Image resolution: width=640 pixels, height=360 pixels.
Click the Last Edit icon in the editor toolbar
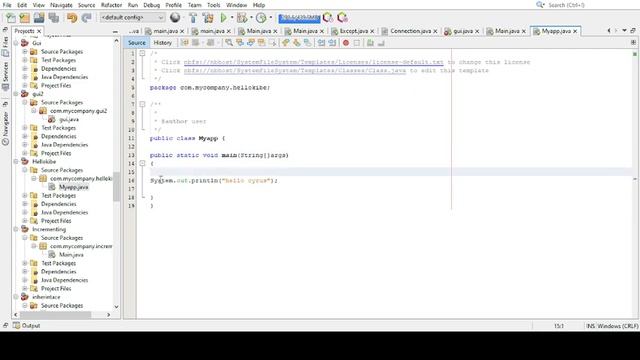[184, 43]
